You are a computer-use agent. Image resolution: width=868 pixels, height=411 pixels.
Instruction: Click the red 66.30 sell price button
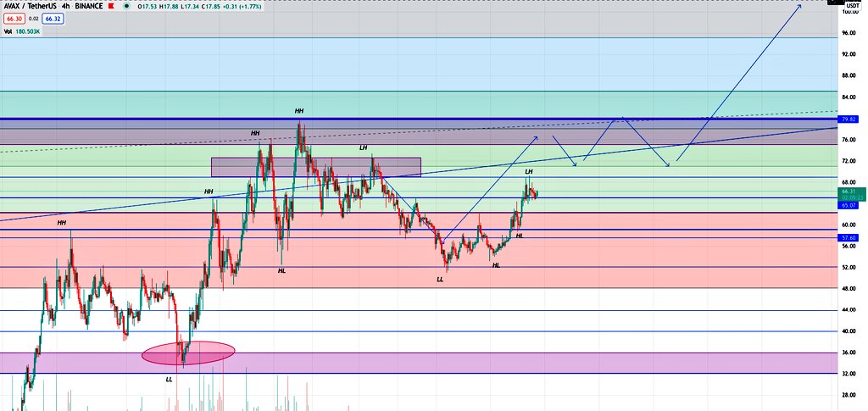click(14, 19)
